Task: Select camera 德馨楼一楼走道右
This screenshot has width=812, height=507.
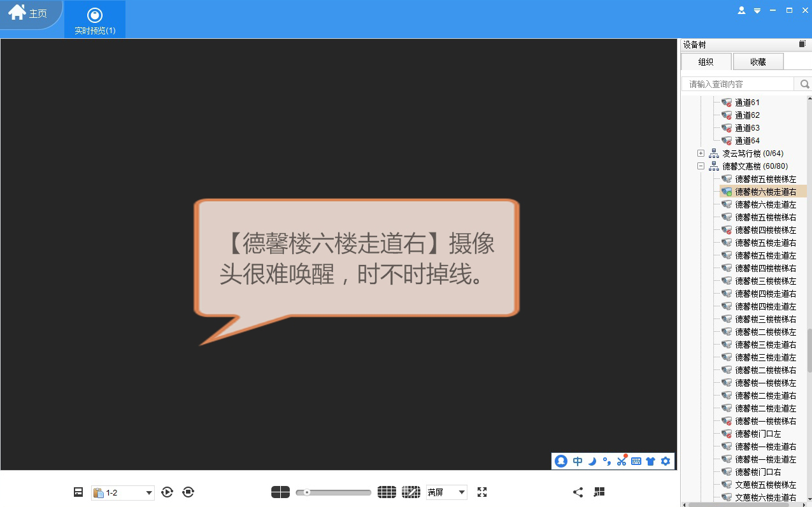Action: pos(766,446)
